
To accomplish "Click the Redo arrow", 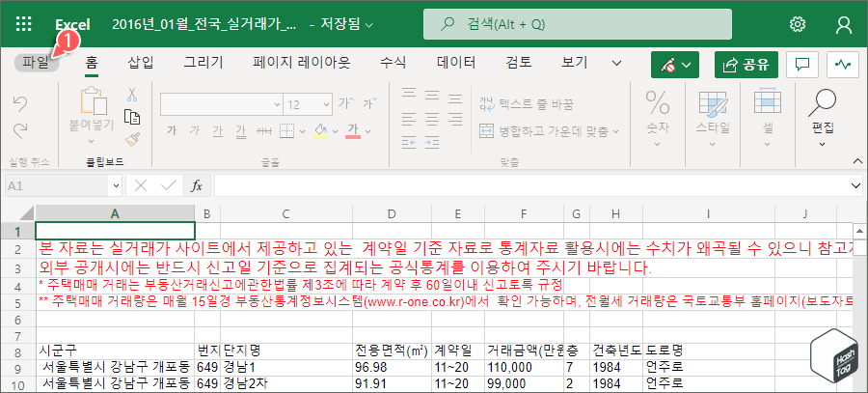I will tap(20, 130).
